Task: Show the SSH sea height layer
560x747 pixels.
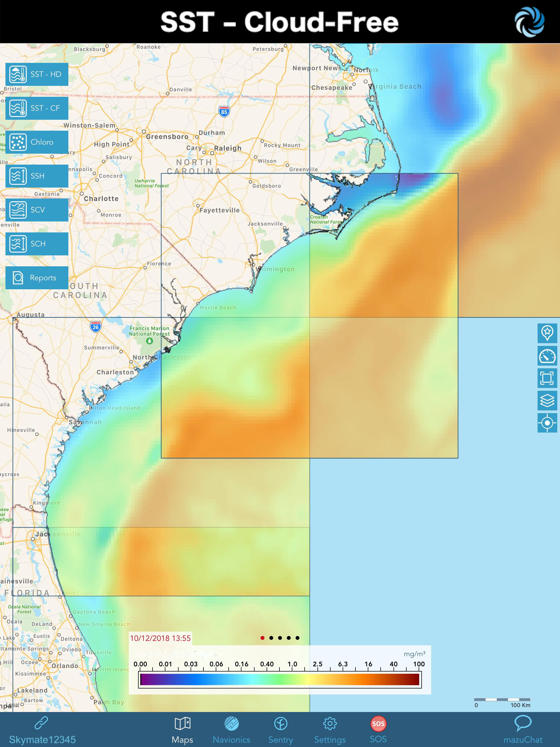Action: pos(37,176)
